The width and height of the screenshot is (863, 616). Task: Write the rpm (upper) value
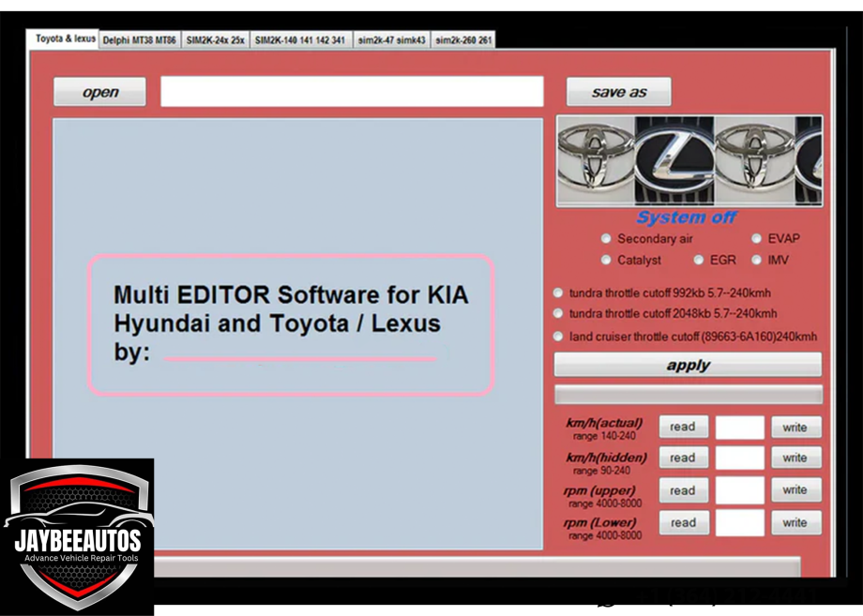pos(795,490)
